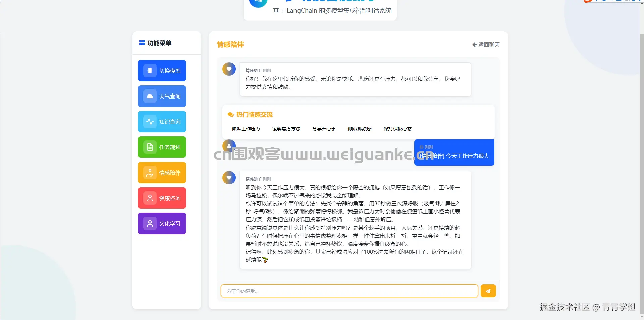Go back via 返回聊天 link

(x=486, y=45)
